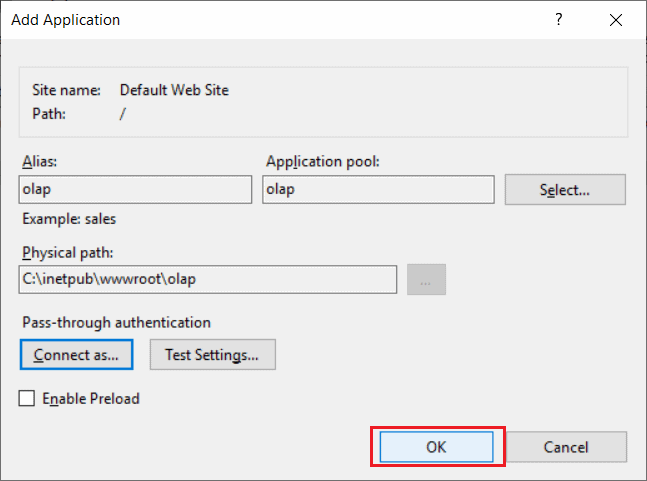
Task: Close the Add Application dialog
Action: [616, 19]
